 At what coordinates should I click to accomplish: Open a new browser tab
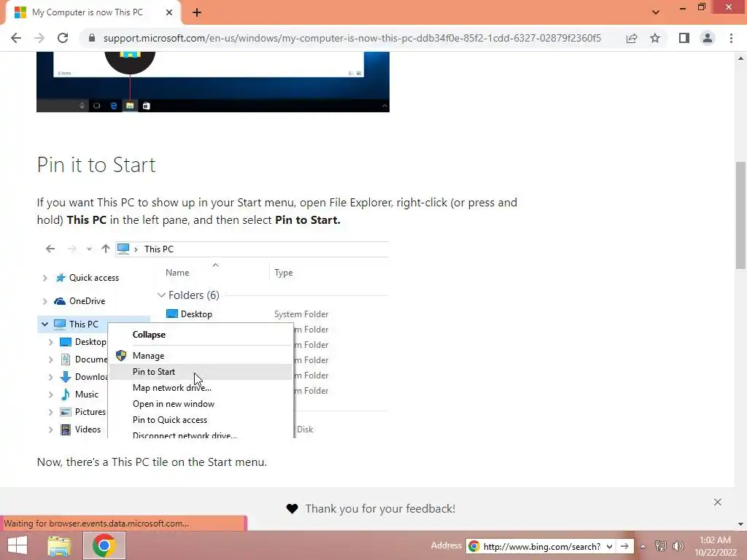point(197,12)
